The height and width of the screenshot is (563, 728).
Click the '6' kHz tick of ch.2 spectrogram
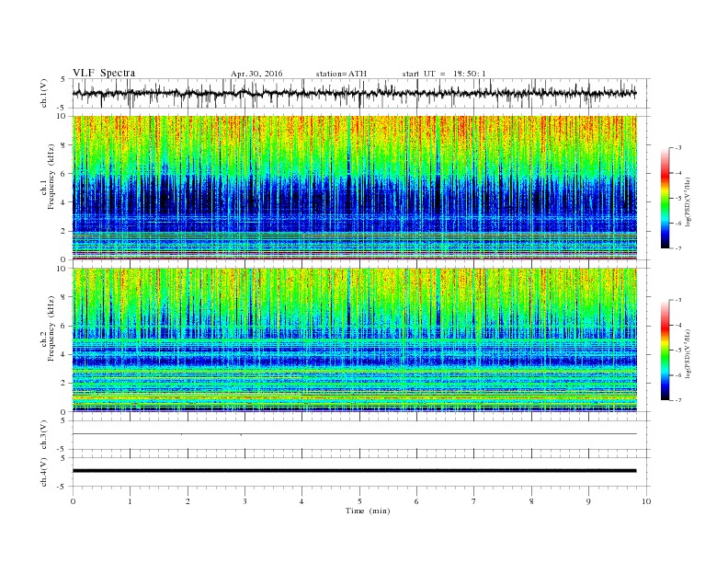point(63,326)
